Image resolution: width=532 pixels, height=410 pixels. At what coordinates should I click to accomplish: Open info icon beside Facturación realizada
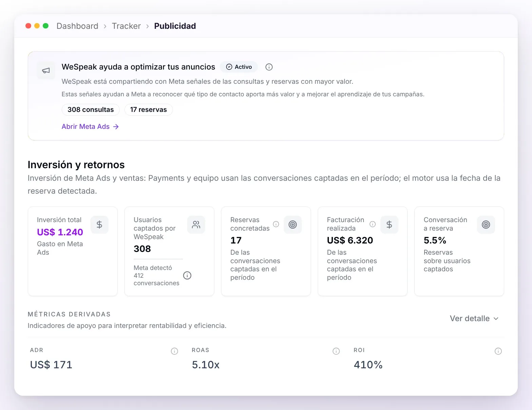pos(373,224)
